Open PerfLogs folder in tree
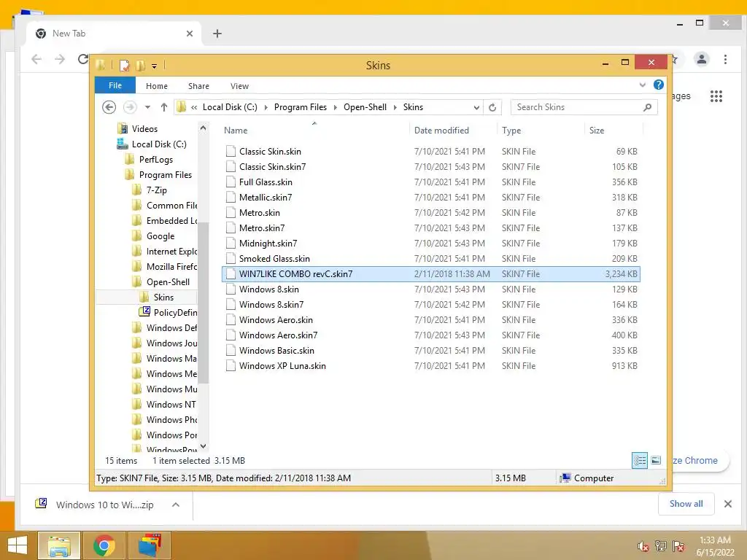Viewport: 747px width, 560px height. point(156,160)
